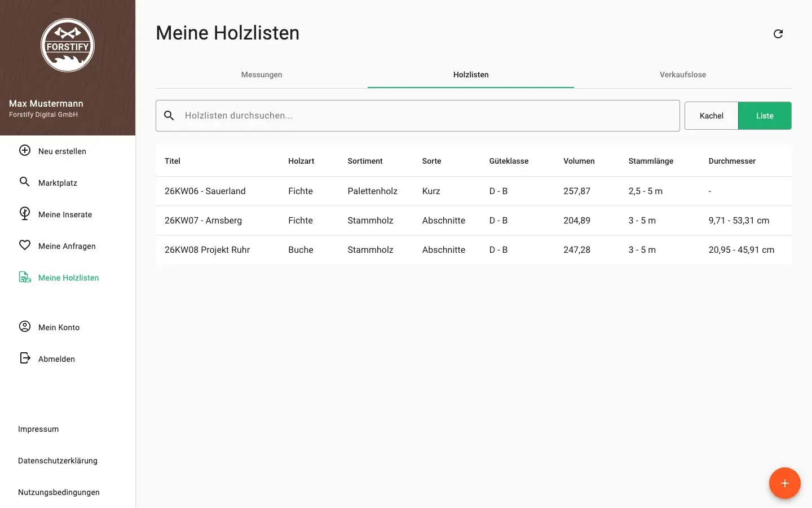
Task: Open Meine Inserate
Action: tap(68, 214)
